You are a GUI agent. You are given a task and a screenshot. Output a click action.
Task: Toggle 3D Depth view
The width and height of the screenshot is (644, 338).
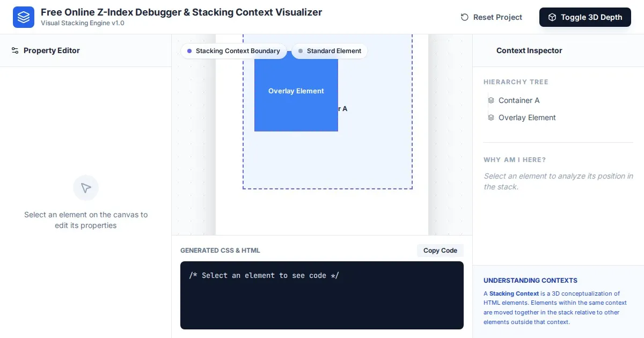(x=585, y=17)
